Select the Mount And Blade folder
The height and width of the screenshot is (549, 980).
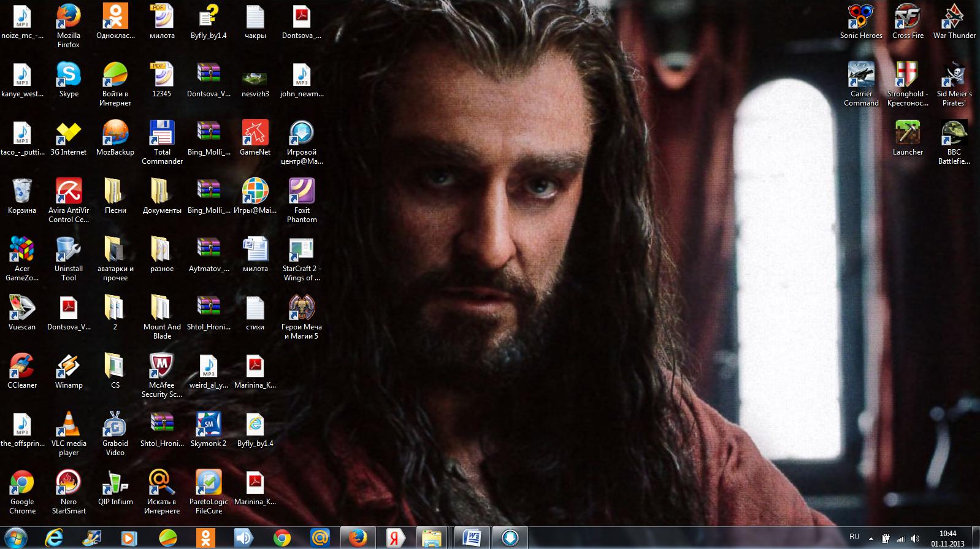(x=162, y=317)
